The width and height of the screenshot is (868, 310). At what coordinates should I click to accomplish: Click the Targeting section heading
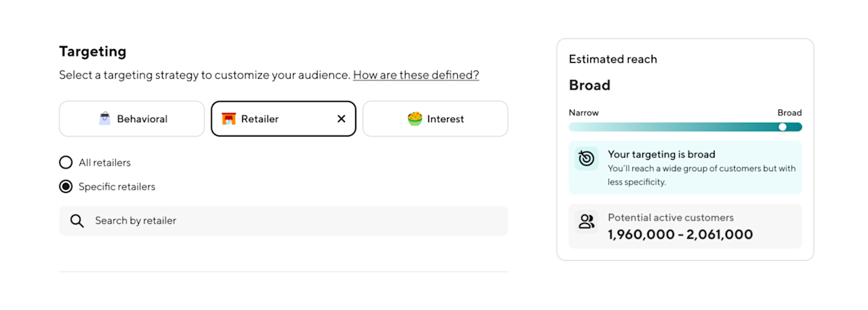coord(93,51)
